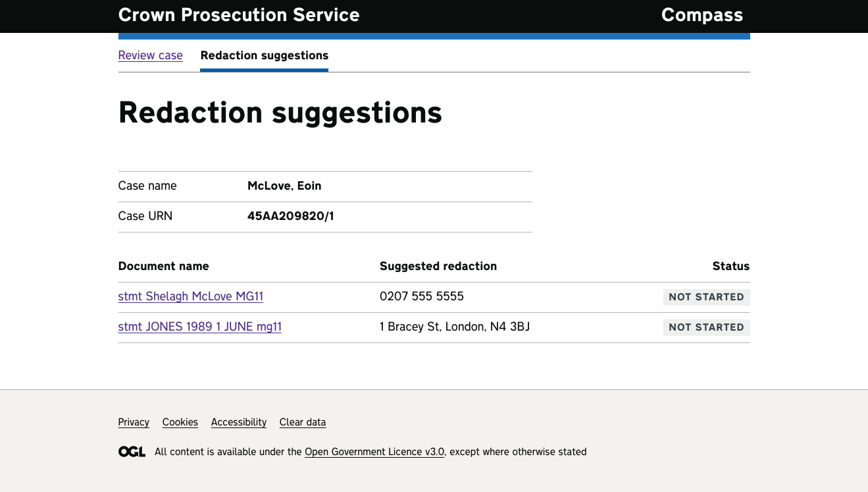Click the NOT STARTED tag for JONES statement

pos(706,327)
